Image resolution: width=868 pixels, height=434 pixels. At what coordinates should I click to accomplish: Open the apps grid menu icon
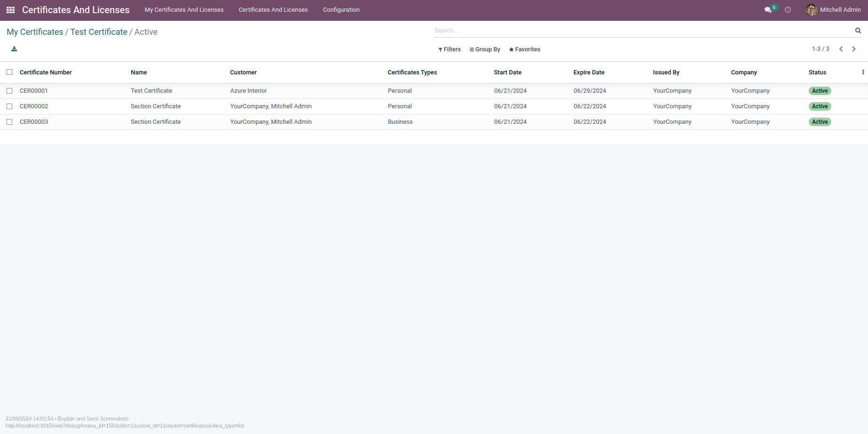(x=10, y=10)
